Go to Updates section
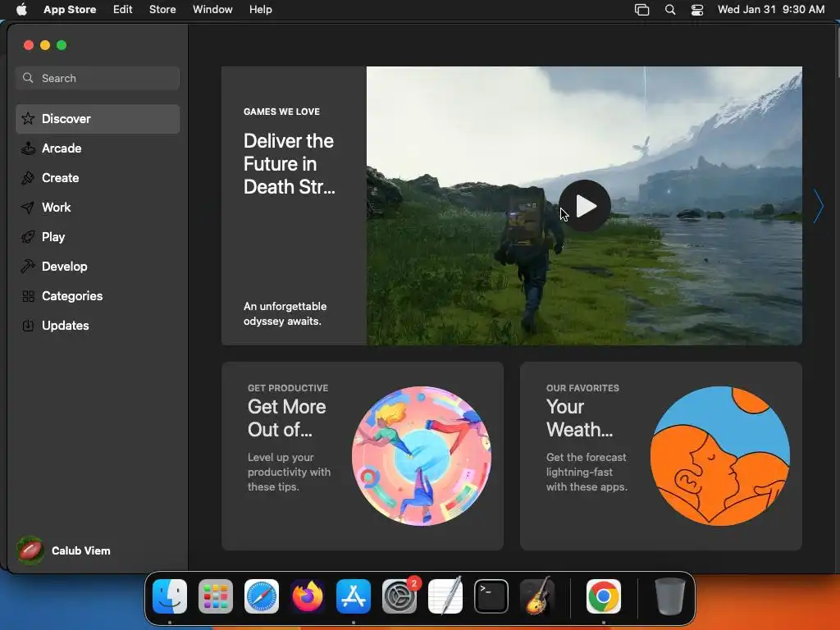The image size is (840, 630). tap(98, 325)
